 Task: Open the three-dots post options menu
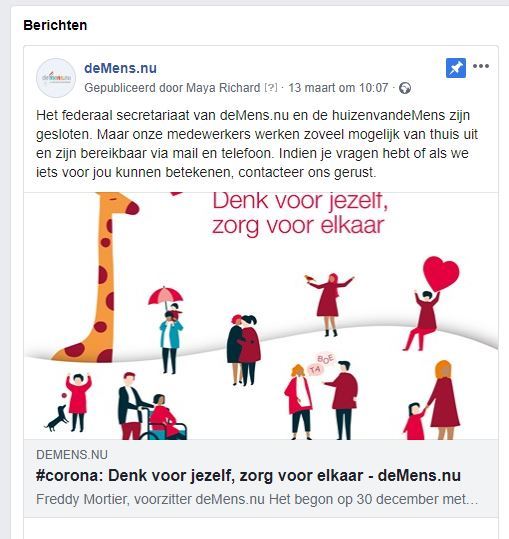[x=481, y=66]
